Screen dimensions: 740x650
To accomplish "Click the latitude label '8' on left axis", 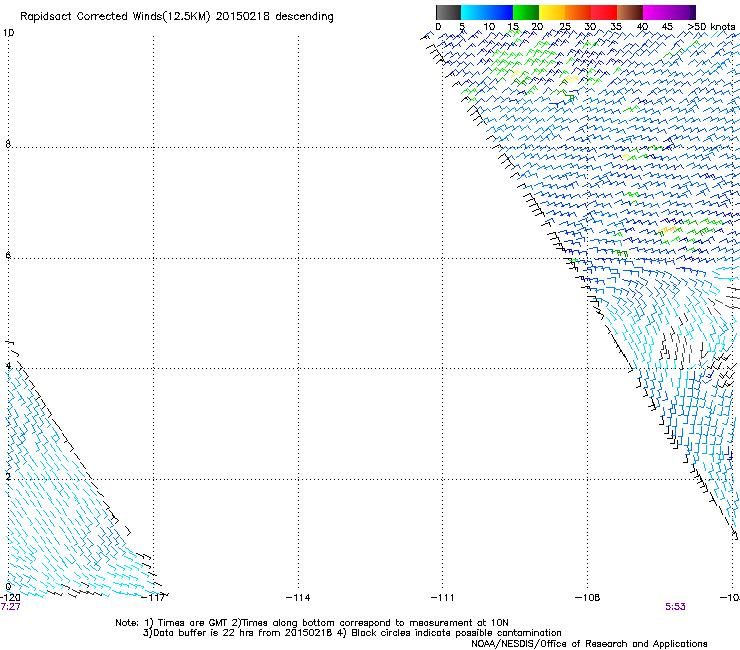I will pyautogui.click(x=8, y=144).
